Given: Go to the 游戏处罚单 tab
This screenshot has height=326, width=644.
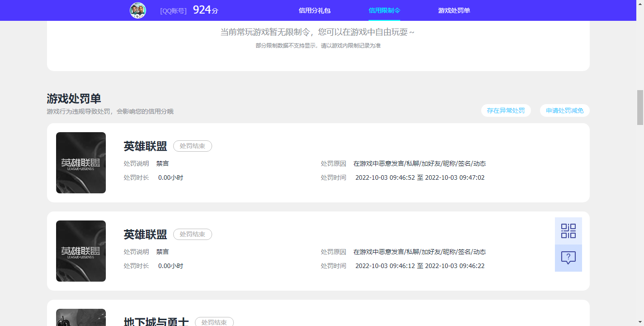Looking at the screenshot, I should (x=454, y=10).
